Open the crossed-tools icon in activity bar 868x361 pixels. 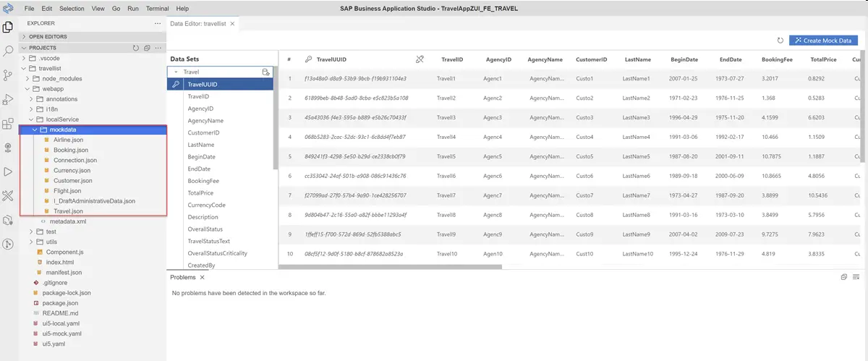point(9,195)
